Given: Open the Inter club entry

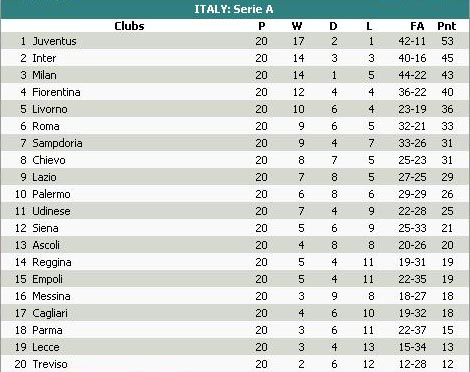Looking at the screenshot, I should tap(44, 58).
